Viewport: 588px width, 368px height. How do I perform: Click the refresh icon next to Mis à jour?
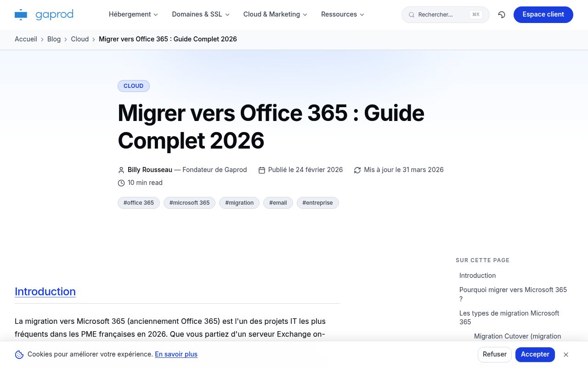(357, 170)
